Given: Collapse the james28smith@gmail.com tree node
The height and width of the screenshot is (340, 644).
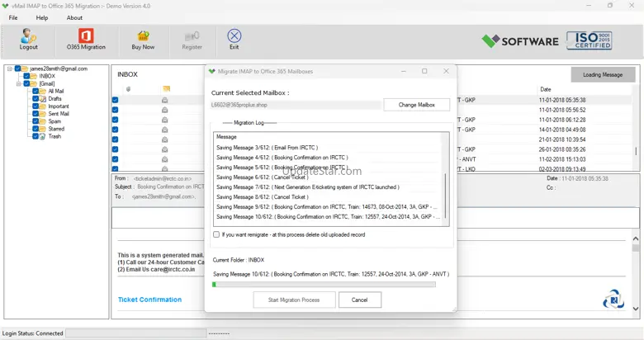Looking at the screenshot, I should (10, 68).
